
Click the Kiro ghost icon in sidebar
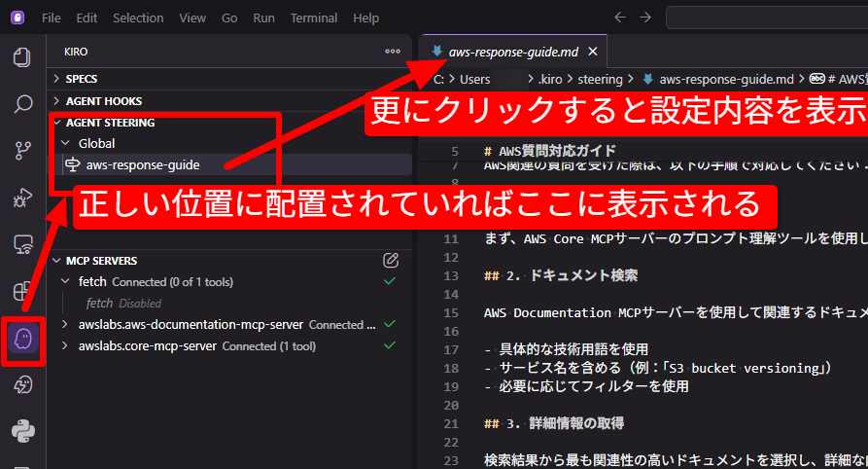22,339
